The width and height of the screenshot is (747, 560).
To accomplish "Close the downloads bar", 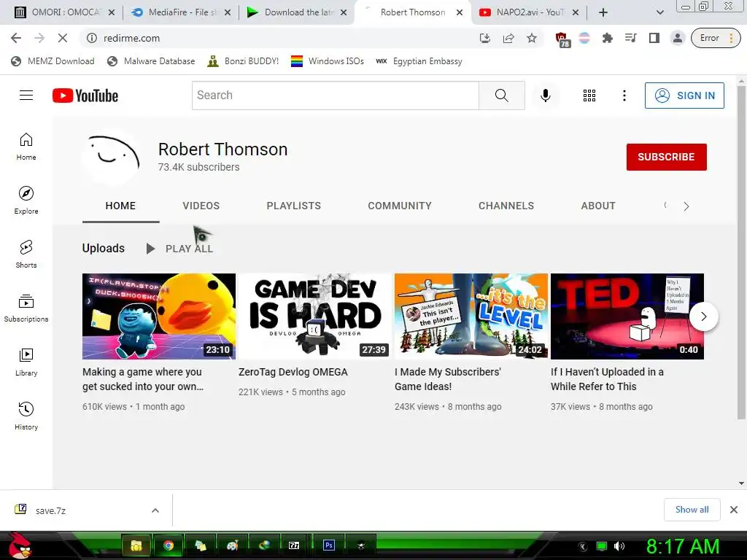I will (734, 510).
